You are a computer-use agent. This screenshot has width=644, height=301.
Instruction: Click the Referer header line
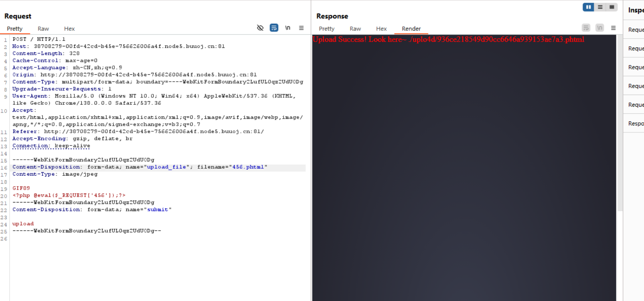138,132
